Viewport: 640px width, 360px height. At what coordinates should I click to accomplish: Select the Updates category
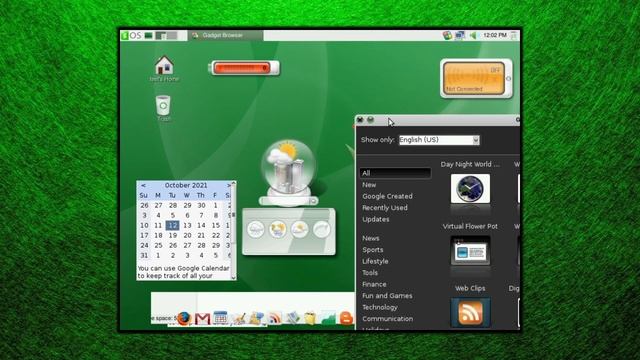[376, 219]
